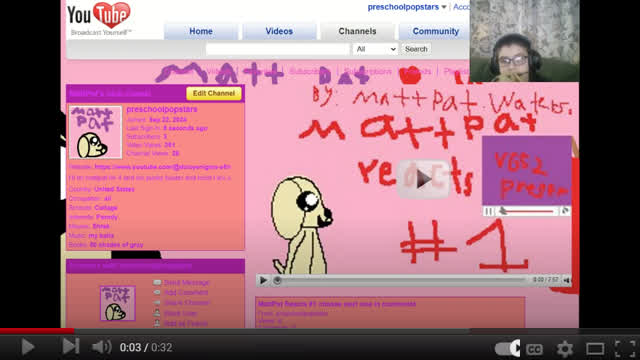Toggle the autoplay switch
The image size is (640, 360).
507,349
